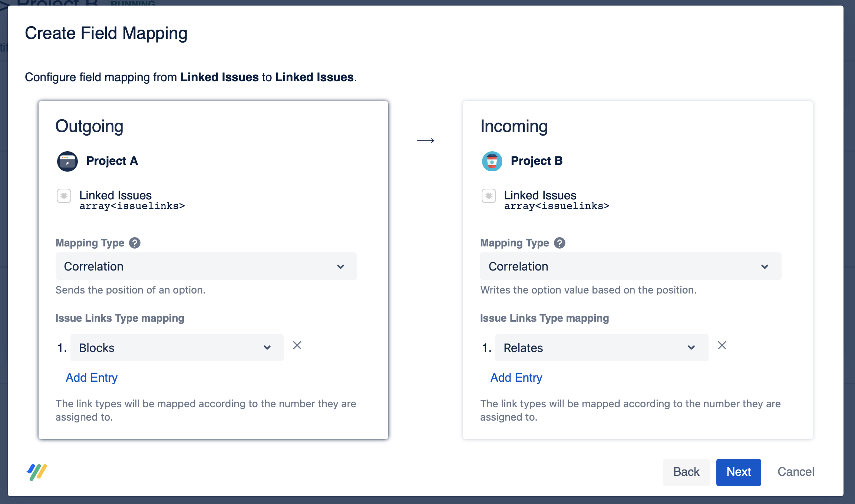Click the striped logo at the bottom left
The image size is (855, 504).
(x=37, y=472)
